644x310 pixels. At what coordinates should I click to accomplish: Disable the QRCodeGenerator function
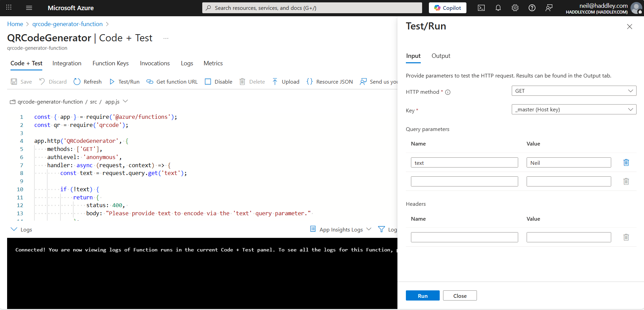[x=218, y=82]
